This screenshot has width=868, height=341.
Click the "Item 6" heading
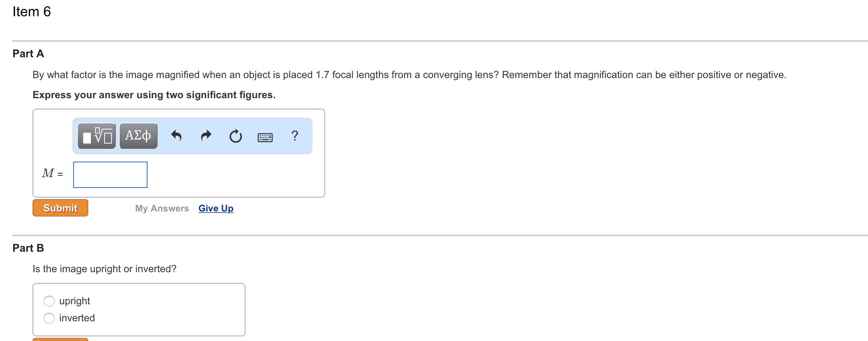click(x=32, y=12)
